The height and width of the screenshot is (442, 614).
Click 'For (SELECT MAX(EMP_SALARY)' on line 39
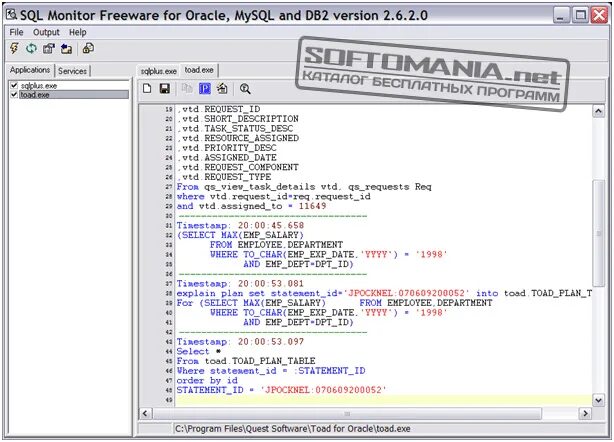tap(251, 303)
